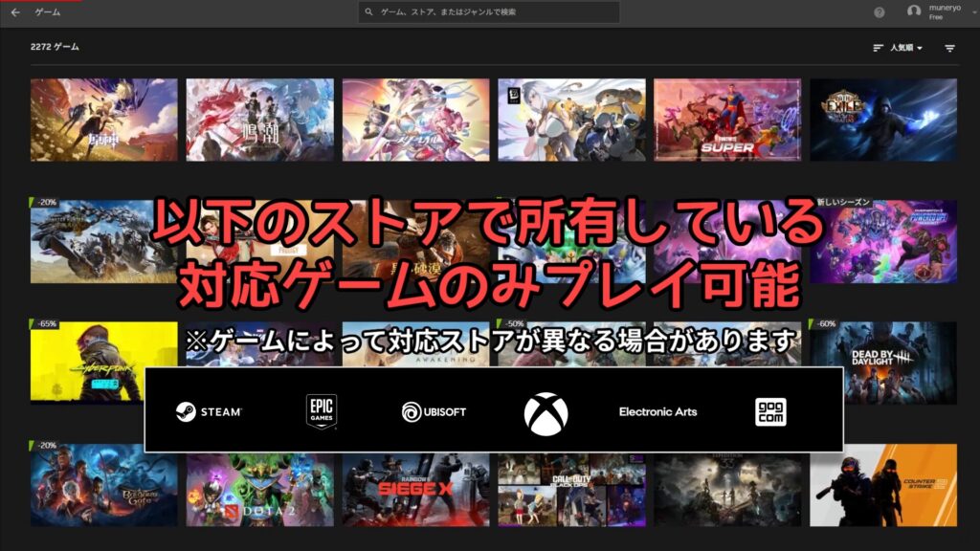The image size is (980, 551).
Task: Expand the muneryo Free account menu
Action: click(944, 11)
